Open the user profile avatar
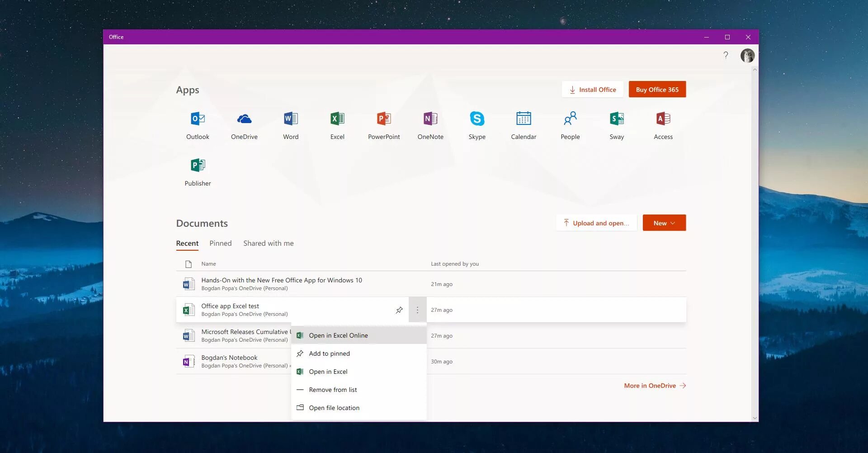Image resolution: width=868 pixels, height=453 pixels. pos(747,56)
